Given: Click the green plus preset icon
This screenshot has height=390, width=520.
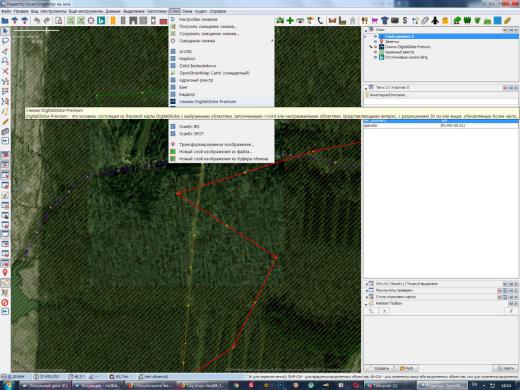Looking at the screenshot, I should coord(290,20).
